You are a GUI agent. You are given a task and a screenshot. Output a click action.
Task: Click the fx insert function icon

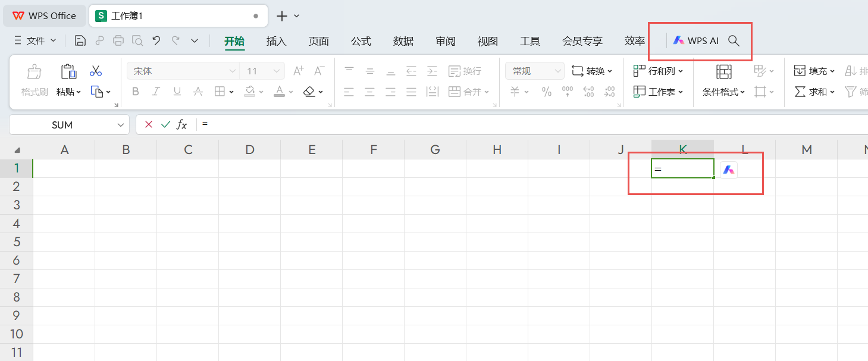(181, 124)
